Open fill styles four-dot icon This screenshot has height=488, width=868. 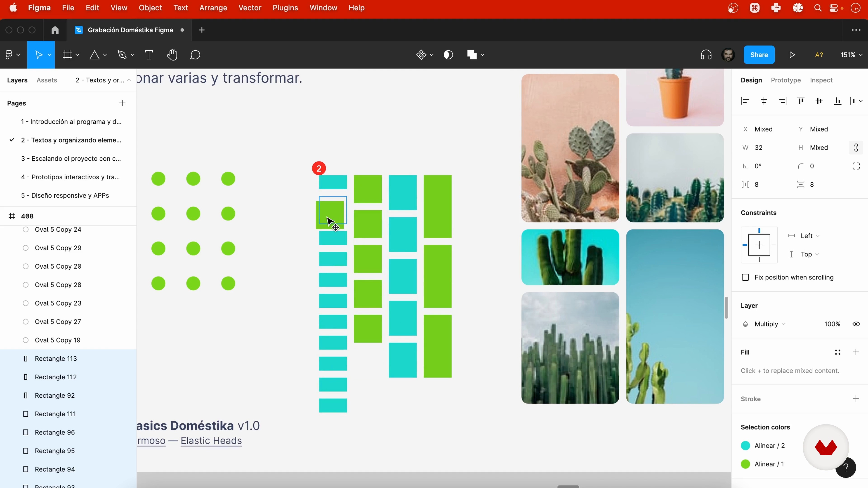click(x=837, y=352)
